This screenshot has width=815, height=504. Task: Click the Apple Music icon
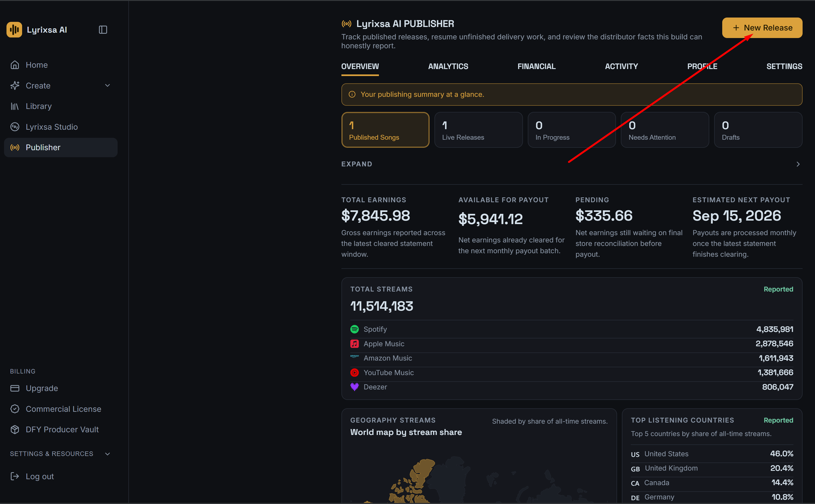[x=354, y=344]
